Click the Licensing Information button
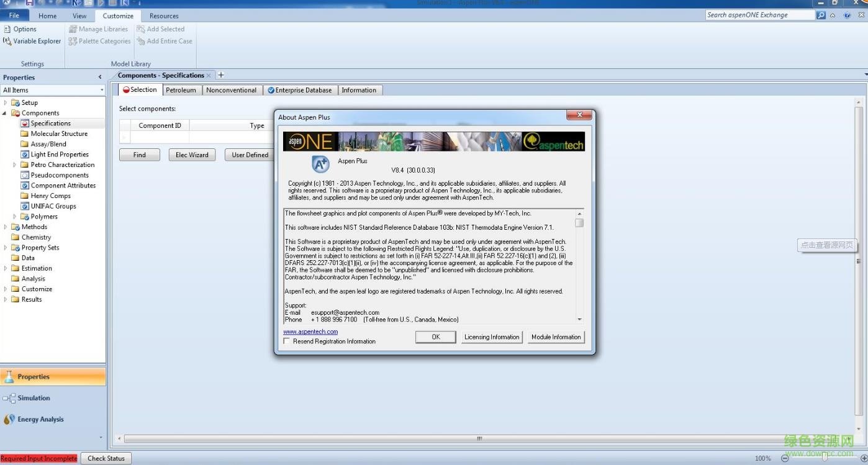868x465 pixels. pyautogui.click(x=492, y=336)
